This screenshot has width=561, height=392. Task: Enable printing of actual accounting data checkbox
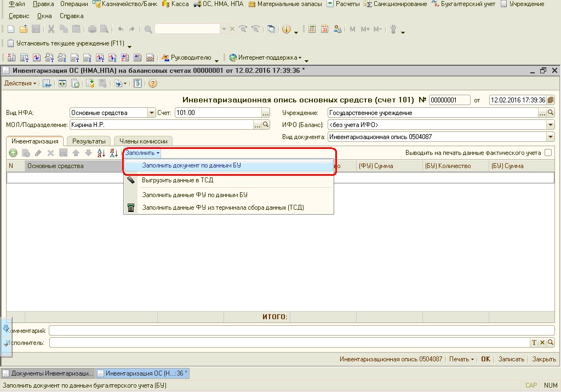(x=548, y=153)
